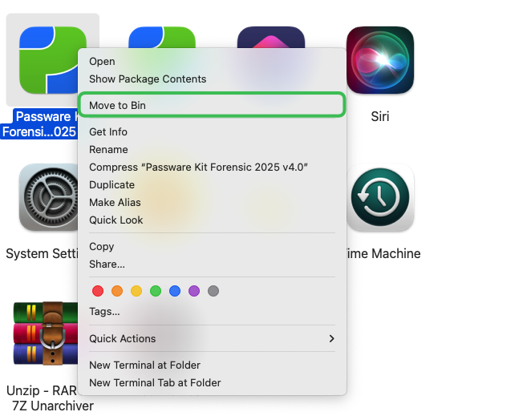Viewport: 527px width, 420px height.
Task: Apply the purple tag color
Action: coord(194,291)
